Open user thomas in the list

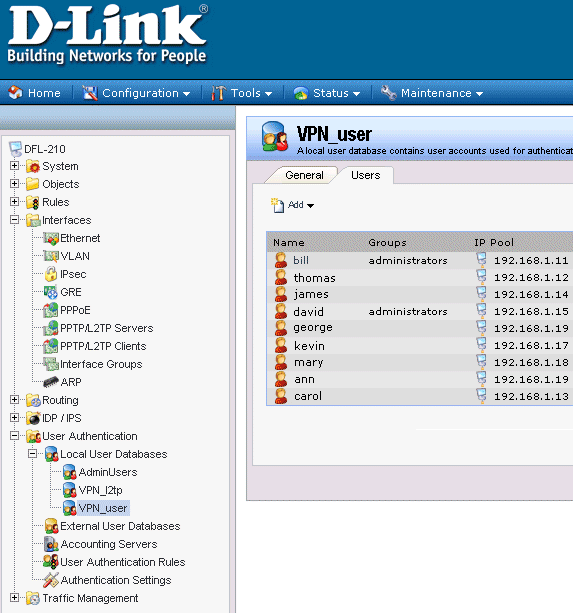tap(314, 278)
